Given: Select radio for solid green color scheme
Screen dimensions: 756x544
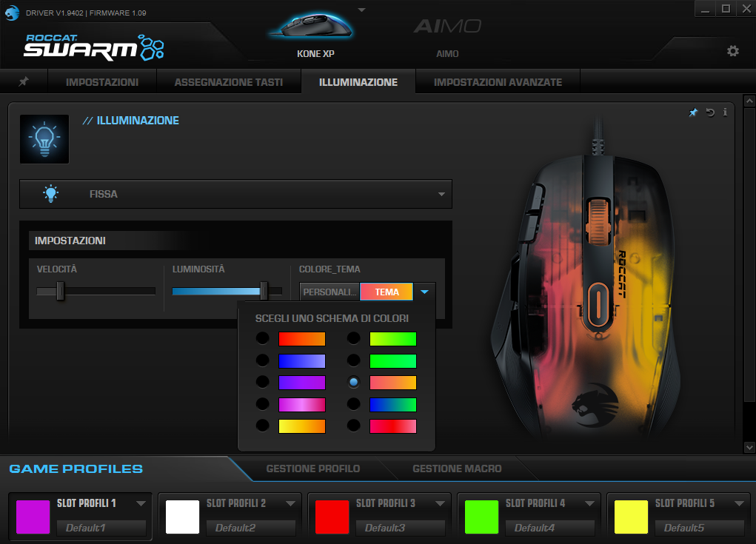Looking at the screenshot, I should pyautogui.click(x=353, y=360).
